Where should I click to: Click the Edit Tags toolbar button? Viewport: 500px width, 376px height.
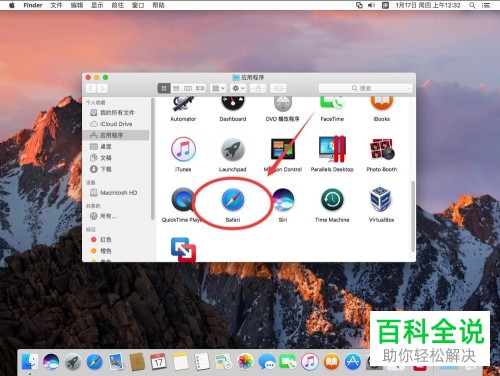[278, 88]
